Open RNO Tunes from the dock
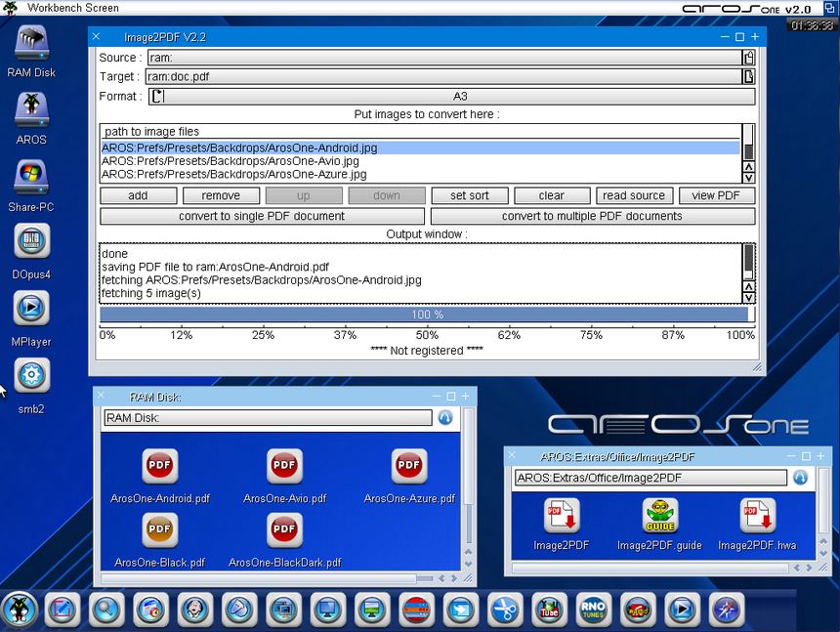 (x=593, y=609)
